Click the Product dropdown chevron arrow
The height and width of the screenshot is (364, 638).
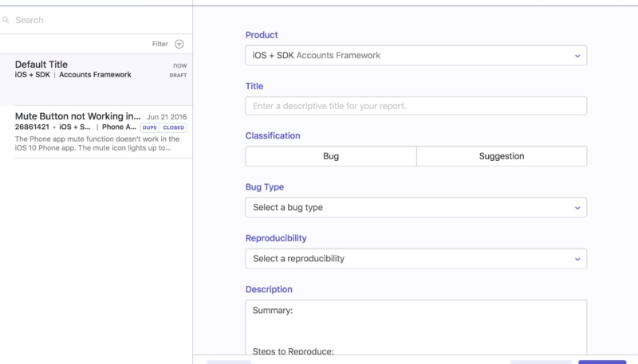tap(577, 56)
